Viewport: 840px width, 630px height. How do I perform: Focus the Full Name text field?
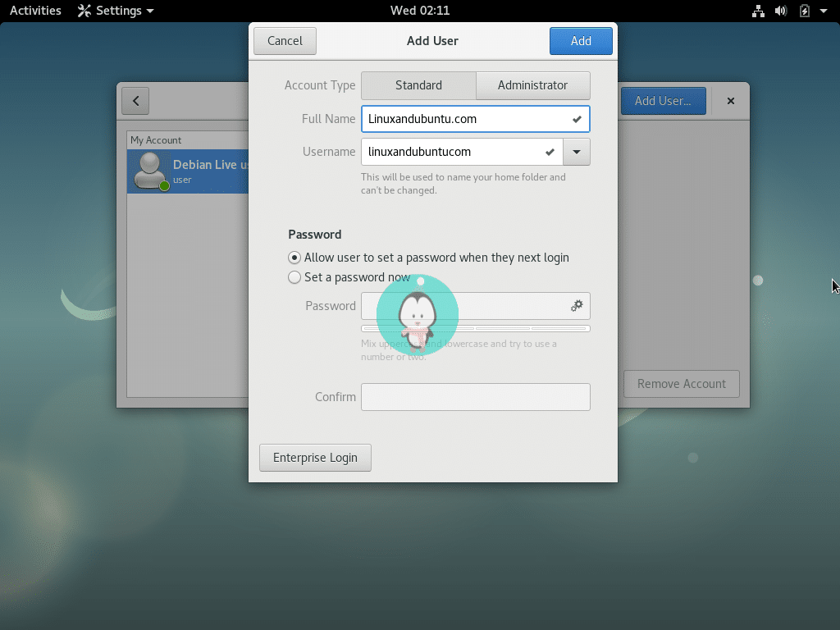tap(463, 119)
